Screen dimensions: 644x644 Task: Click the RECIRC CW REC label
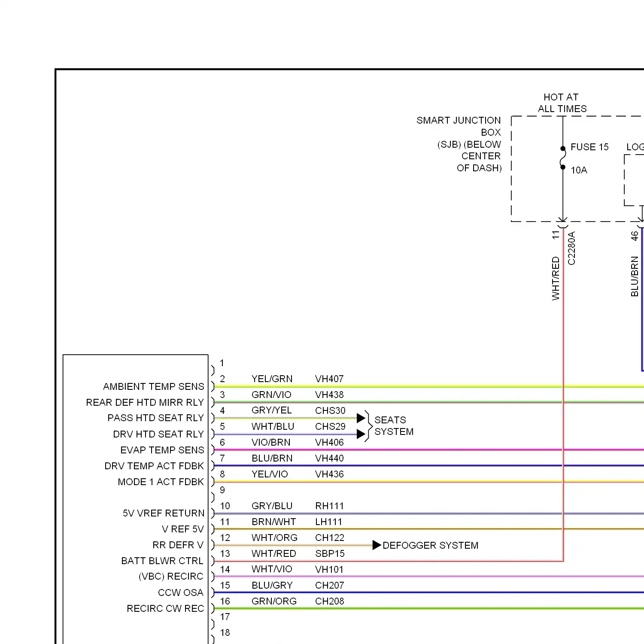coord(165,608)
